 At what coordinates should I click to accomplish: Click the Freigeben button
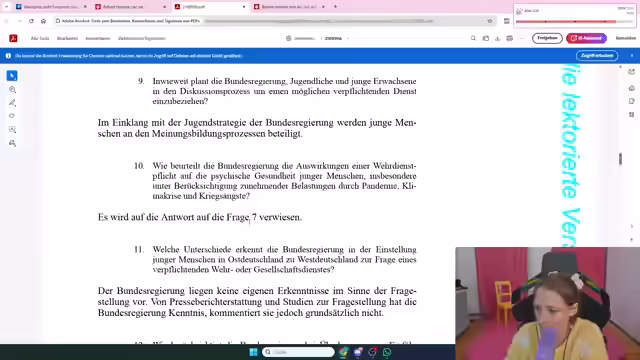click(x=547, y=38)
